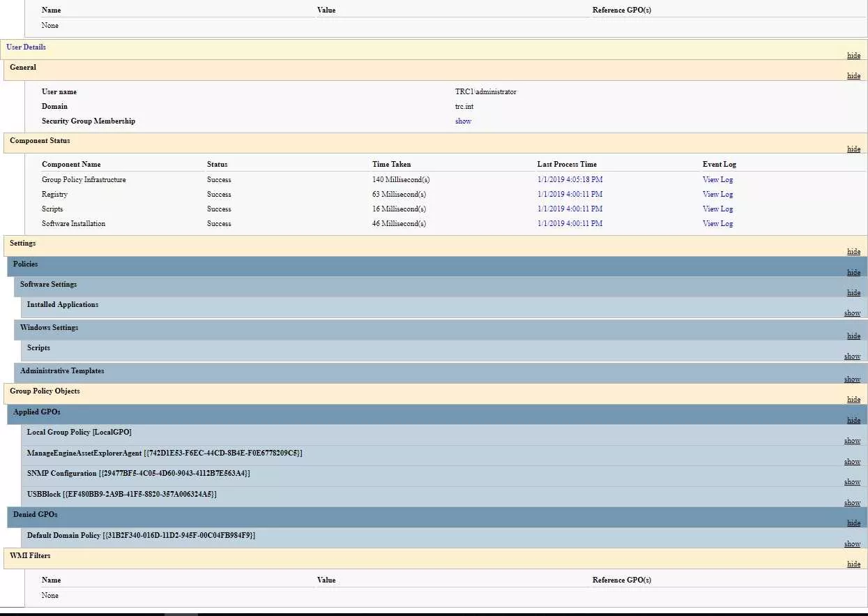Click the "Value" header under WMI Filters
Image resolution: width=868 pixels, height=616 pixels.
click(x=326, y=580)
